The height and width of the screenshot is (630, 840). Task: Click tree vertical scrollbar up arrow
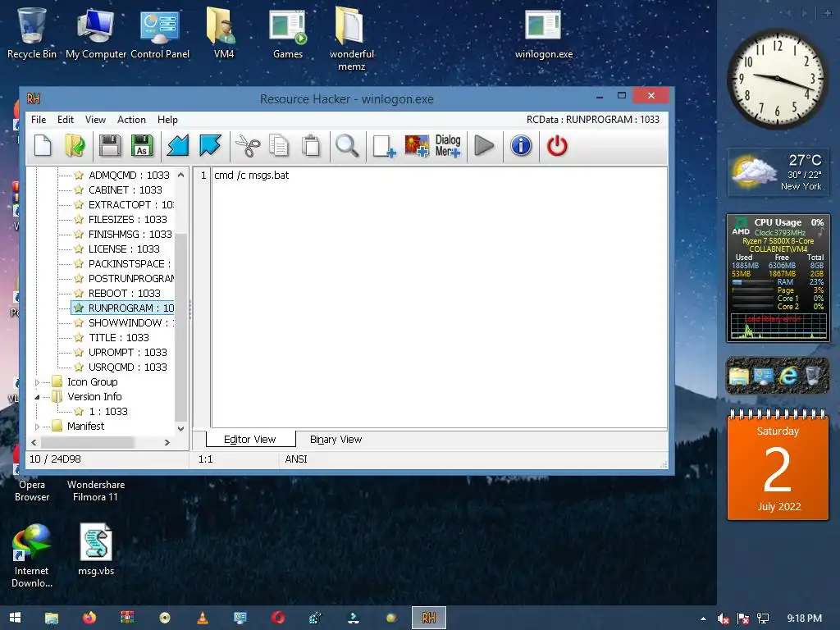[x=181, y=175]
